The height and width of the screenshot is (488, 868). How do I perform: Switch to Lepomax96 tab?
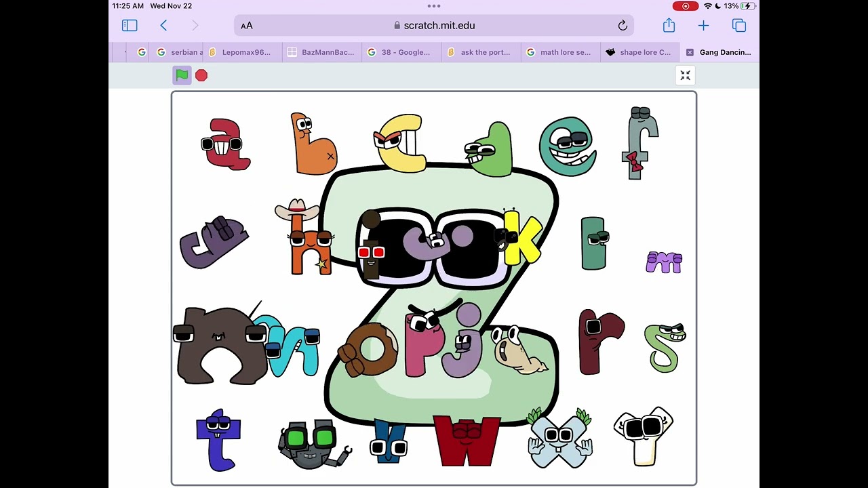pyautogui.click(x=243, y=52)
